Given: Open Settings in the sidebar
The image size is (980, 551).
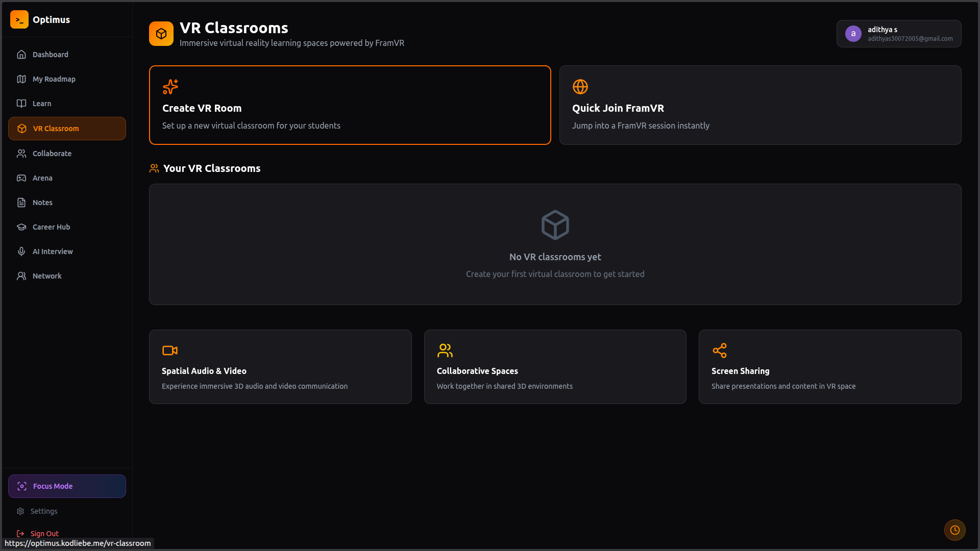Looking at the screenshot, I should (x=43, y=511).
